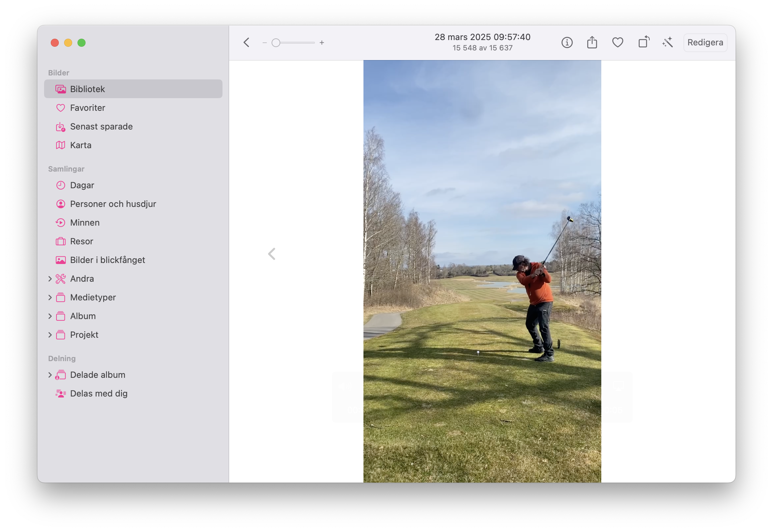Open the photo info panel

pyautogui.click(x=567, y=43)
